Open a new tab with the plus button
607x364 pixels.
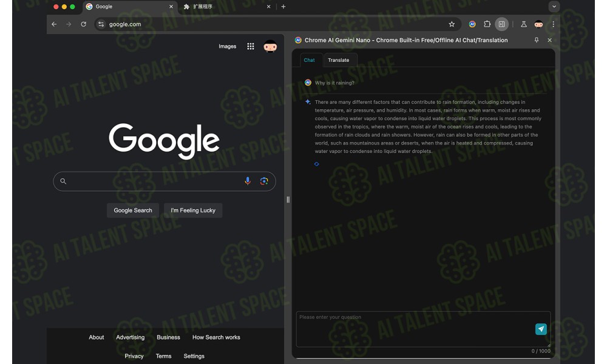click(283, 7)
